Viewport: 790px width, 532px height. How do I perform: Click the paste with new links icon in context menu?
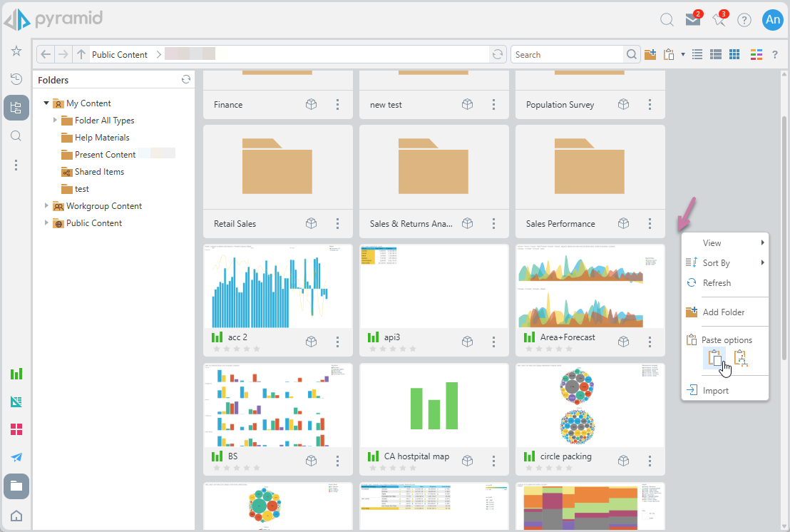tap(741, 358)
